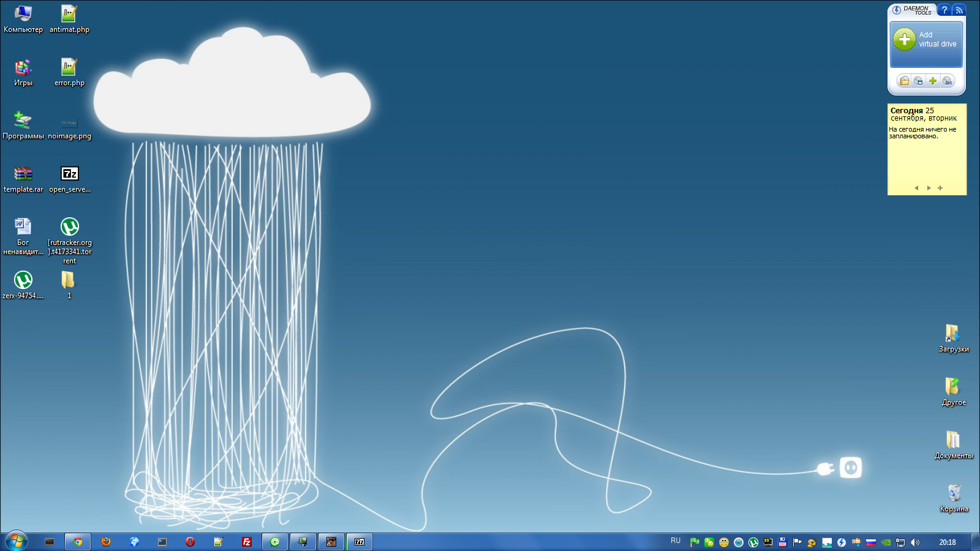The width and height of the screenshot is (980, 551).
Task: Click the small green plus icon in DAEMON toolbar
Action: click(932, 81)
